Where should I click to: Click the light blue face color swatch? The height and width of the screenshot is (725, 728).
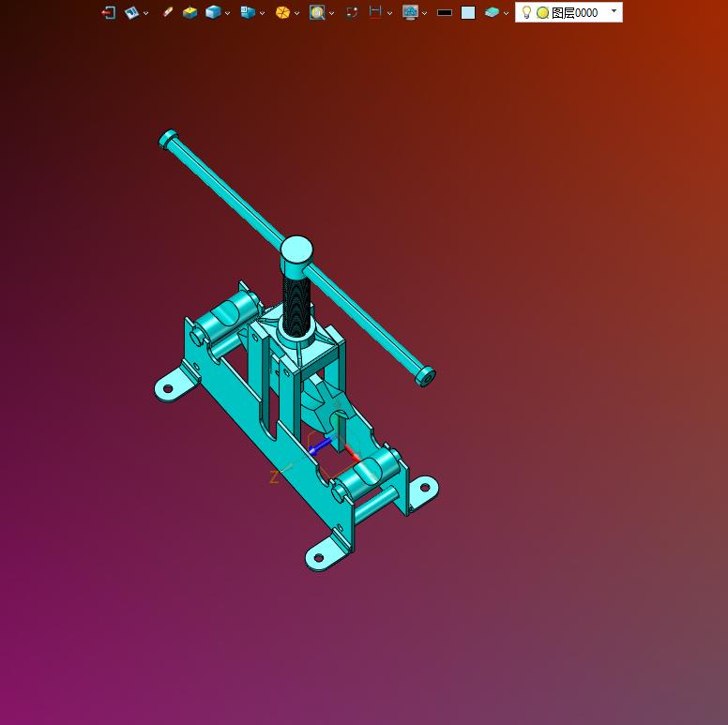(x=468, y=12)
